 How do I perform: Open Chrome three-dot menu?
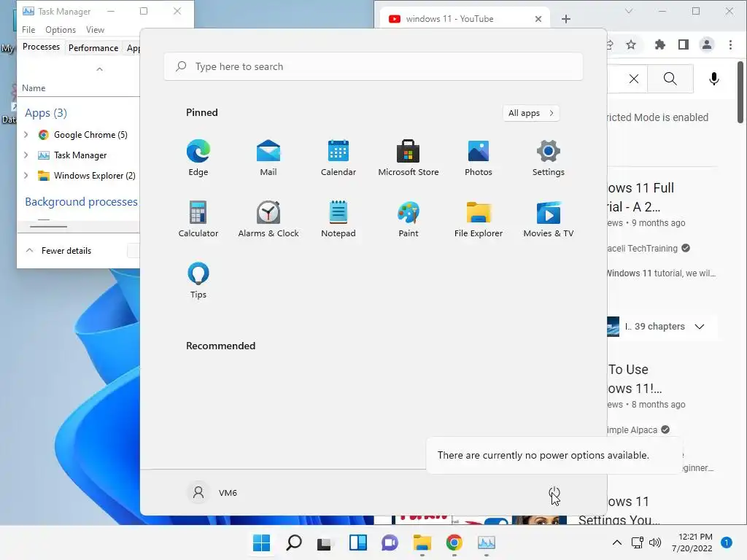[730, 44]
